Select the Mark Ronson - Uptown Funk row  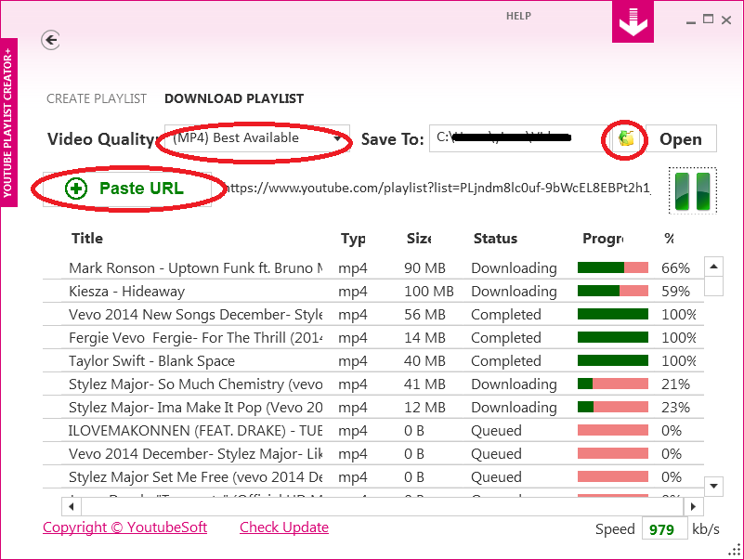(x=373, y=268)
